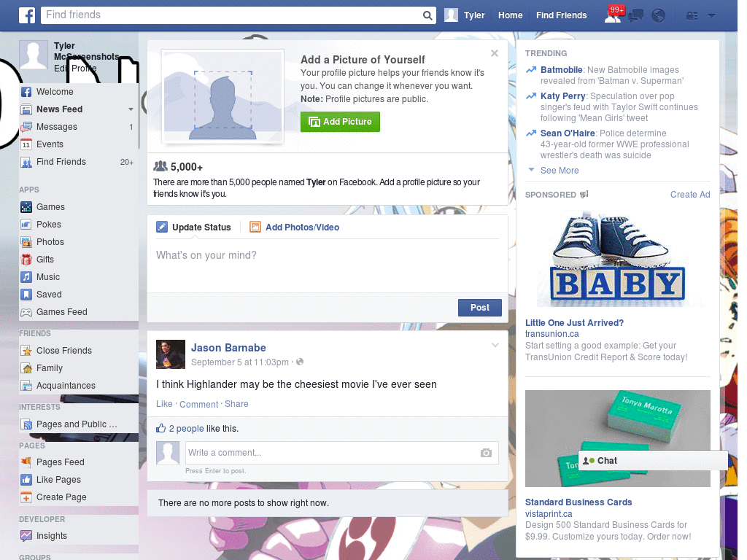The image size is (747, 560).
Task: Click the Family house icon
Action: click(x=26, y=368)
